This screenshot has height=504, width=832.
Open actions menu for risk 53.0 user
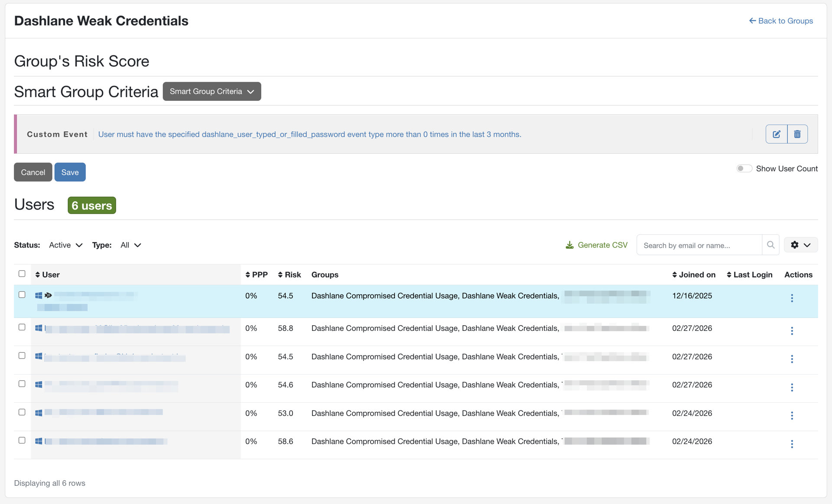[792, 416]
